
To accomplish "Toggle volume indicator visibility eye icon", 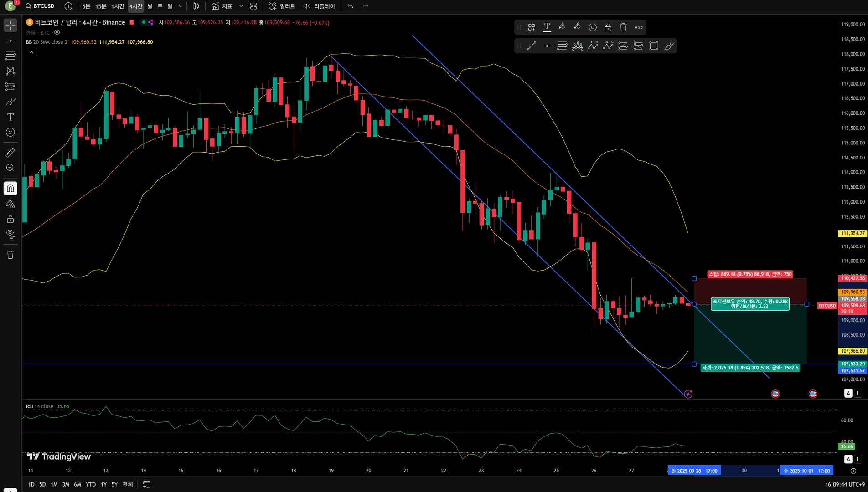I will (x=57, y=32).
